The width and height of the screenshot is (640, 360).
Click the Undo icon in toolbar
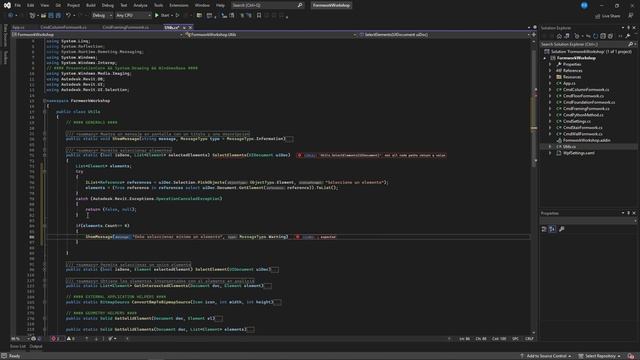[68, 16]
